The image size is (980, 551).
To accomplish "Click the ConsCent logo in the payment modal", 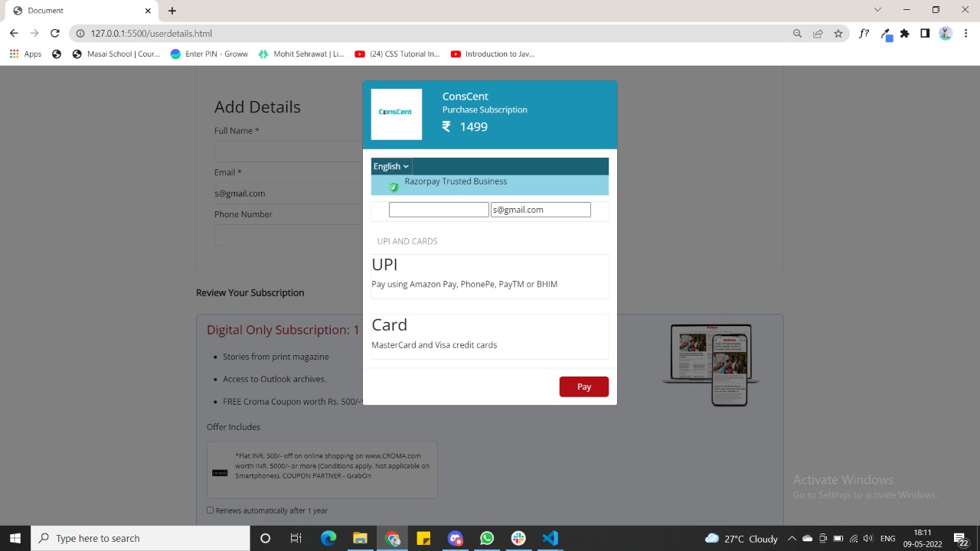I will (x=396, y=113).
